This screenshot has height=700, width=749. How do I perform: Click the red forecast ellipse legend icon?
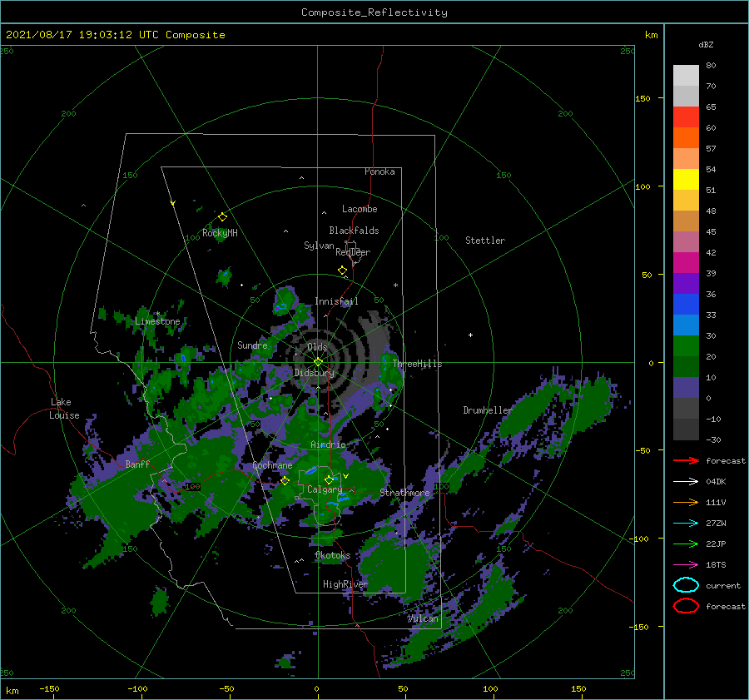[686, 606]
